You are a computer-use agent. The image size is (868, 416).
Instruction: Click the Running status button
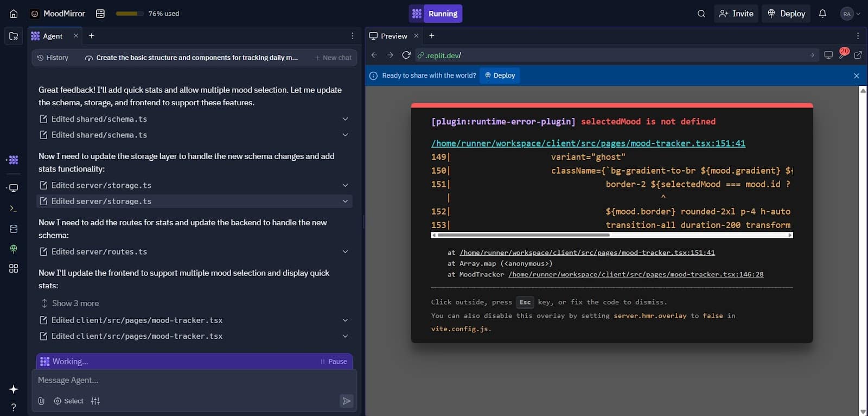click(x=436, y=14)
